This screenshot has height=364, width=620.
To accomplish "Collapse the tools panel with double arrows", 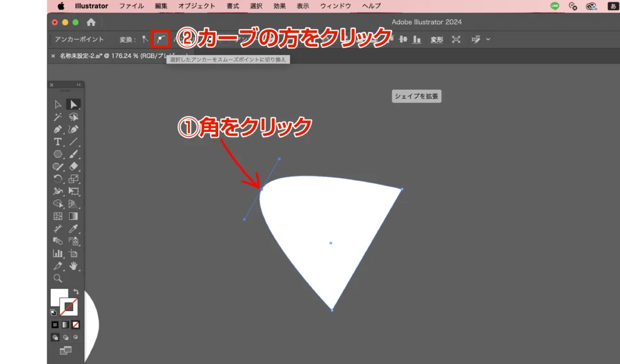I will click(78, 85).
